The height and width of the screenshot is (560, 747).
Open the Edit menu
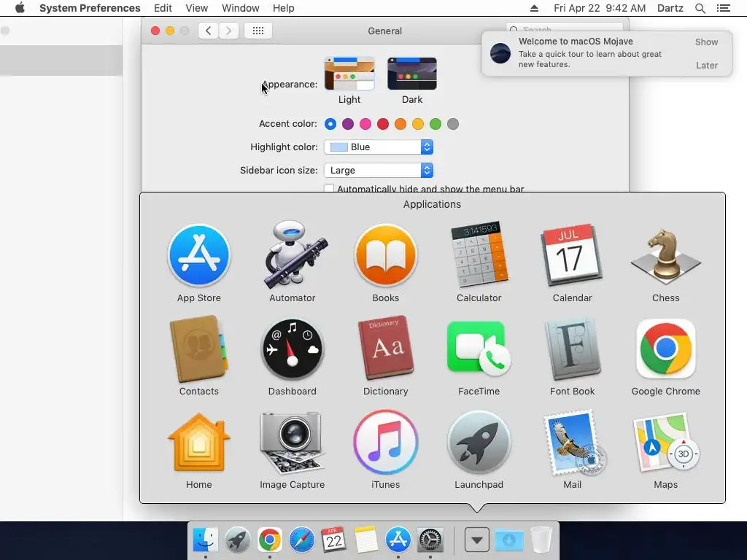(x=163, y=8)
